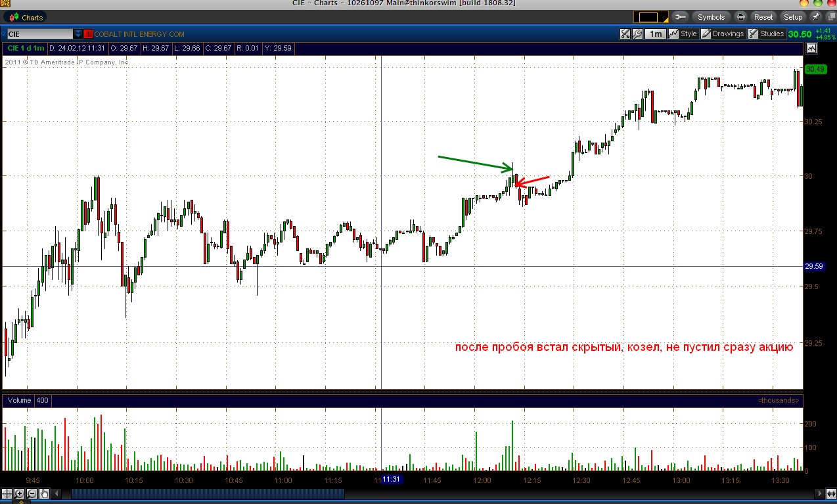The image size is (837, 504).
Task: Click the 29.59 crosshair price label on axis
Action: tap(815, 266)
